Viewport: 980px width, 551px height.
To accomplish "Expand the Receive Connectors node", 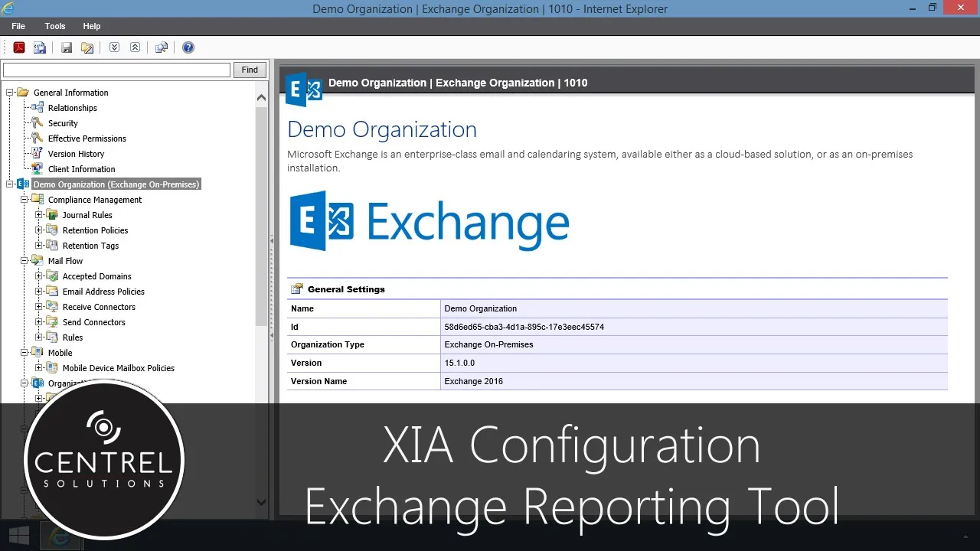I will click(x=39, y=307).
